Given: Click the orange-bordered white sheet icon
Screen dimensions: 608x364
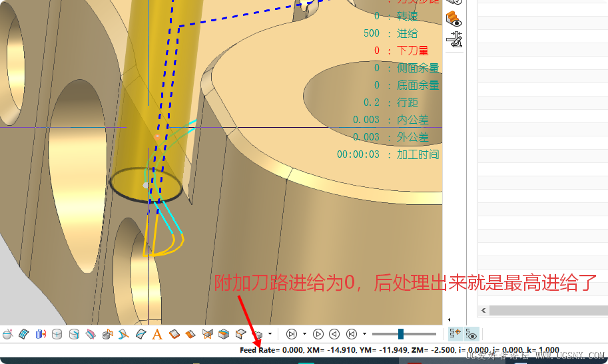Looking at the screenshot, I should [174, 334].
